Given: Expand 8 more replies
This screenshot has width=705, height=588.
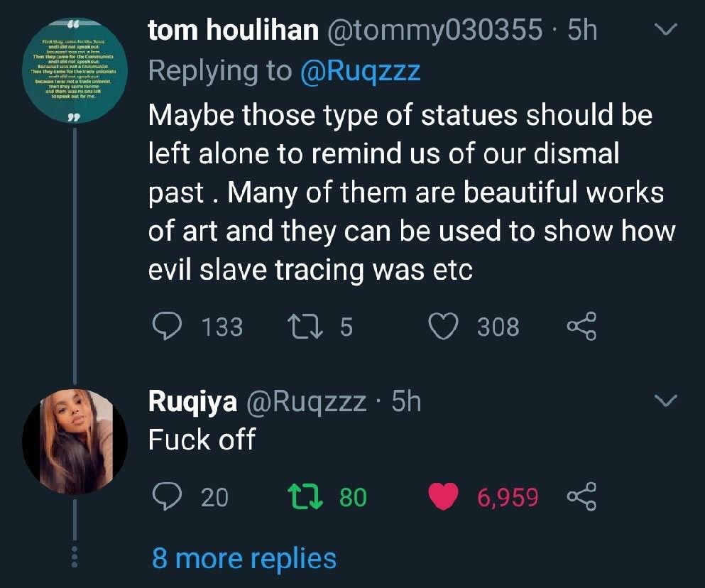Looking at the screenshot, I should pyautogui.click(x=244, y=558).
